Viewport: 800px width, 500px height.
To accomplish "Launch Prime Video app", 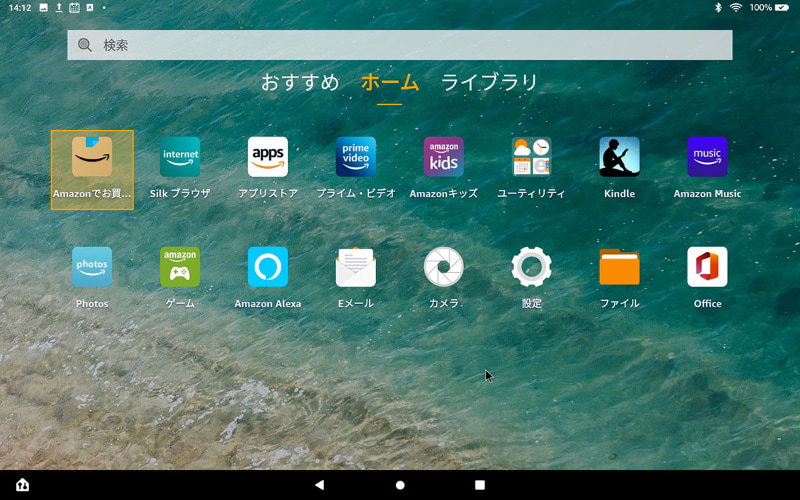I will [356, 157].
